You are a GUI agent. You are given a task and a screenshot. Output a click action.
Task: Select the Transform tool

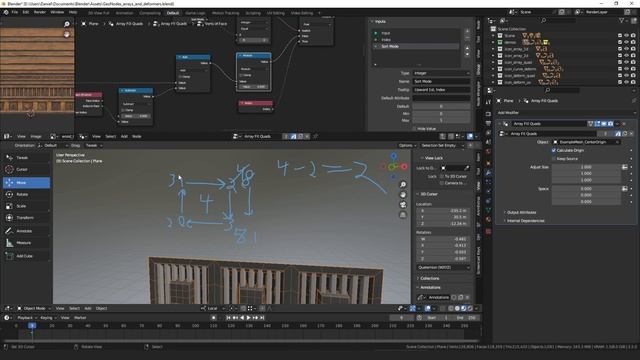click(x=27, y=218)
